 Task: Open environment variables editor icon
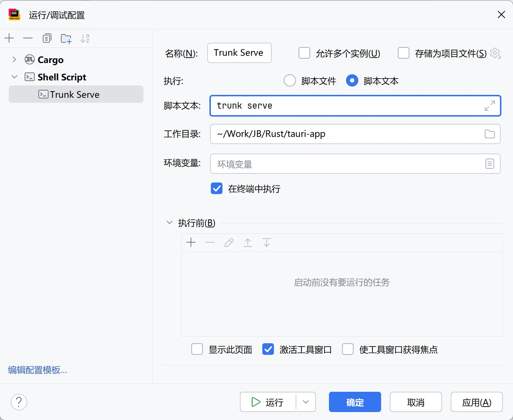tap(489, 164)
